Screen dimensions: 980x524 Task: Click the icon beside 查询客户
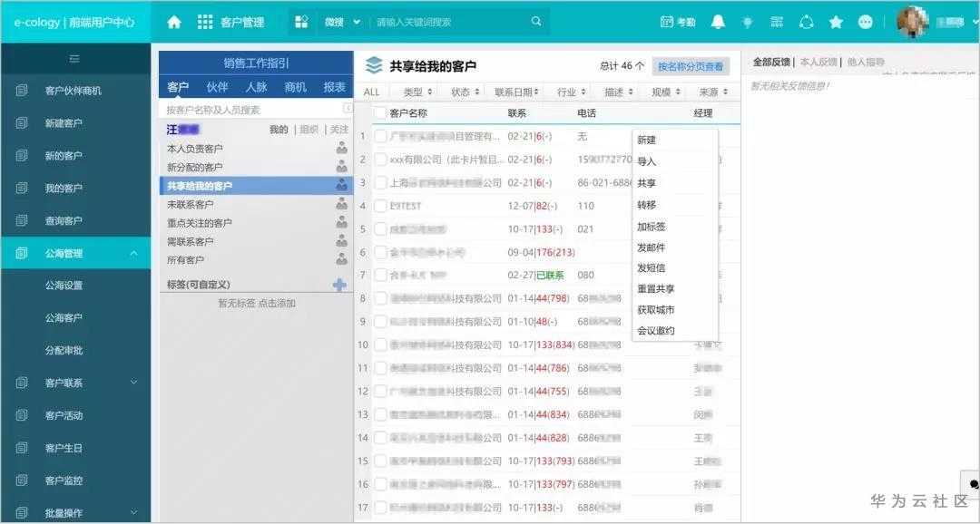pyautogui.click(x=22, y=220)
